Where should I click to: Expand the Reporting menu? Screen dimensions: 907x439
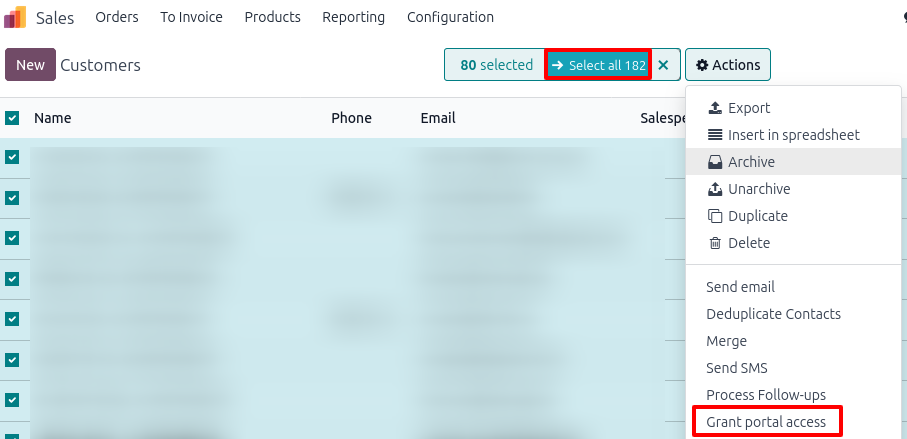pos(353,17)
